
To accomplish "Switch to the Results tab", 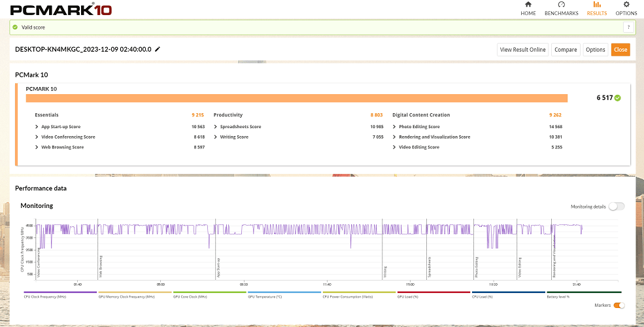I will [x=597, y=9].
